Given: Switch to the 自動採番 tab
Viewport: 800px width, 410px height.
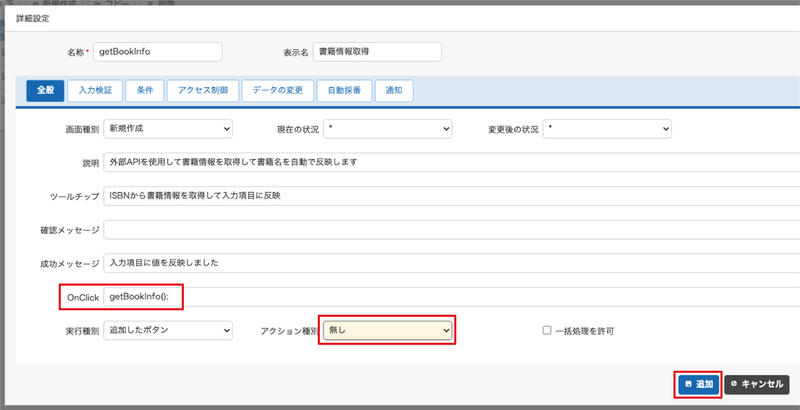Looking at the screenshot, I should pos(344,90).
